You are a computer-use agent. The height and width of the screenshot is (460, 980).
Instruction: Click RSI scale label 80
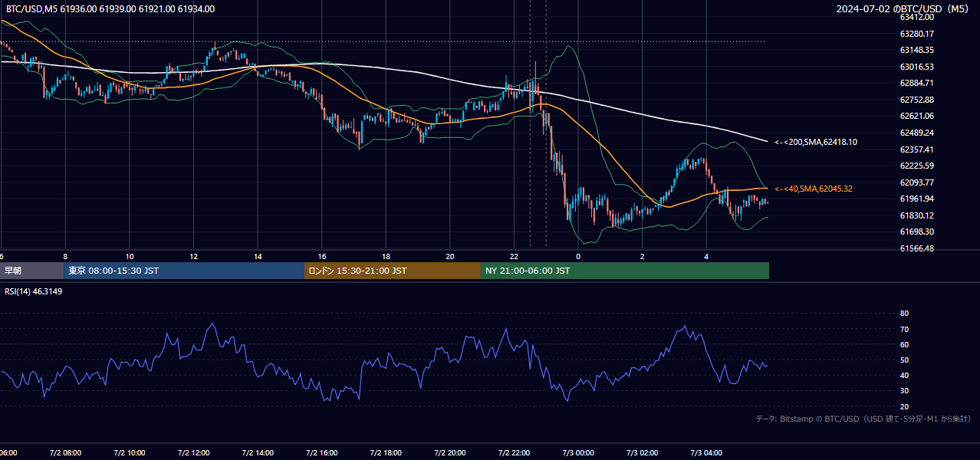904,314
